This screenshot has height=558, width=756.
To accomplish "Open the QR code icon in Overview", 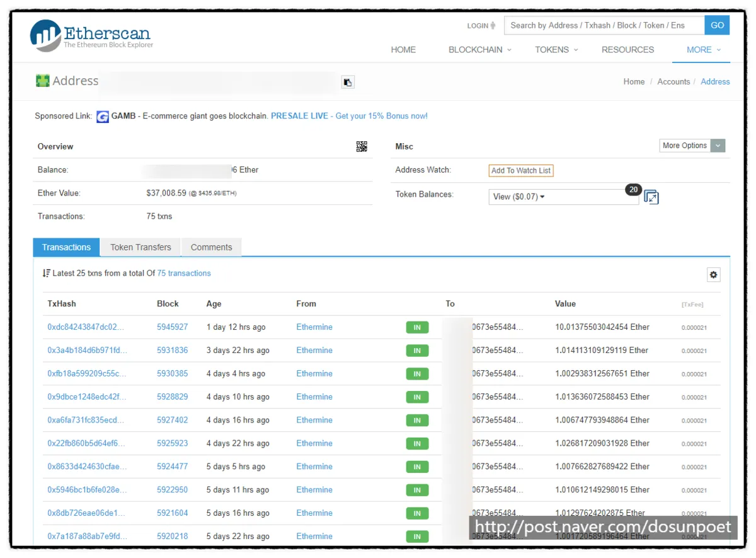I will pos(362,146).
